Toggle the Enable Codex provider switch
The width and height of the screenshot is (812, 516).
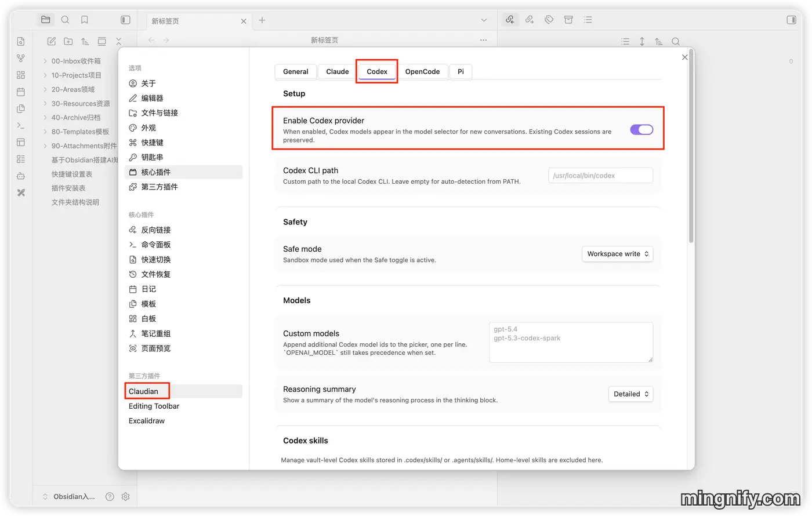point(641,129)
